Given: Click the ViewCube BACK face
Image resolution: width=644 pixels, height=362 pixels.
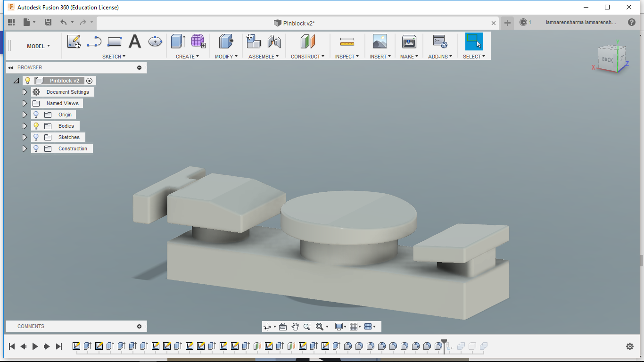Looking at the screenshot, I should click(607, 60).
